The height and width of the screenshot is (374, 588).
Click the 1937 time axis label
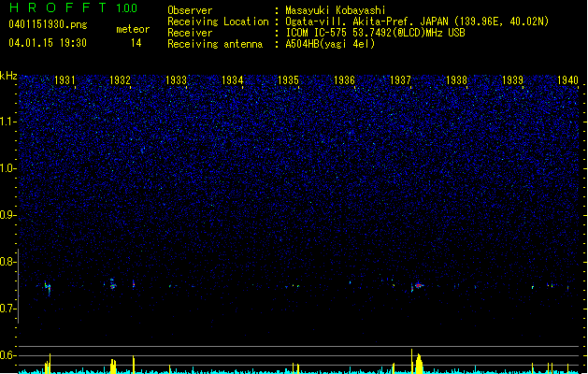(x=400, y=80)
